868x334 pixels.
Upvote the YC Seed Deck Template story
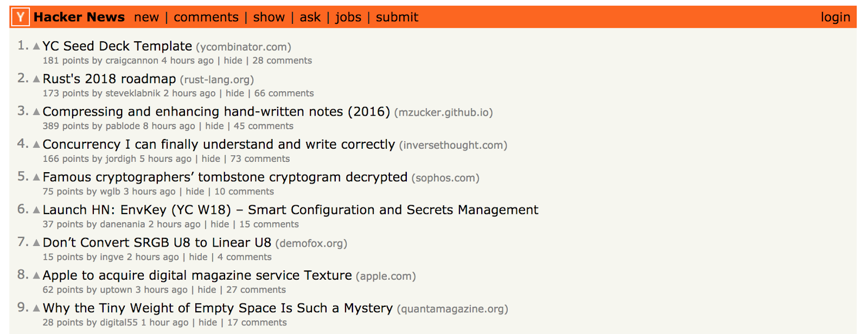36,47
